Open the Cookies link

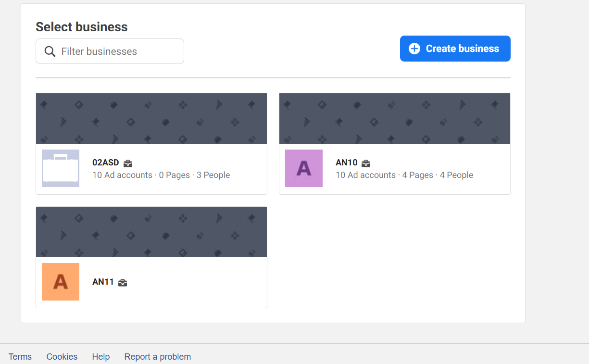[62, 357]
